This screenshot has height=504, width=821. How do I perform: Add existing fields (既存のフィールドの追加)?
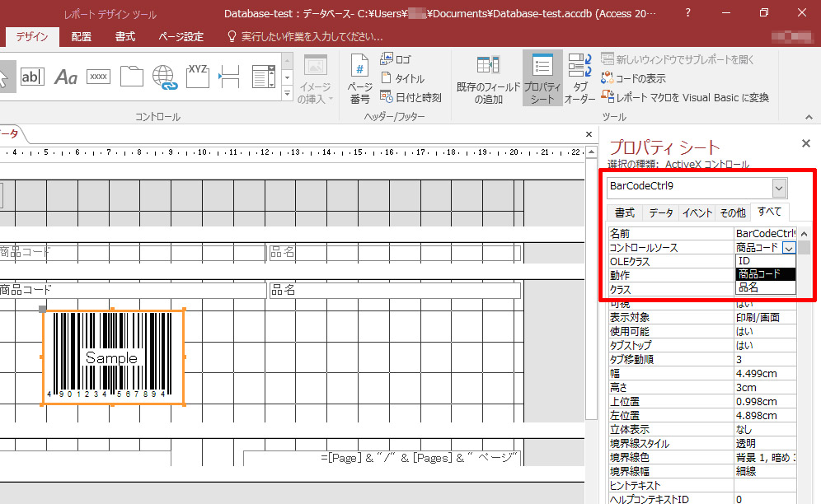pyautogui.click(x=488, y=80)
